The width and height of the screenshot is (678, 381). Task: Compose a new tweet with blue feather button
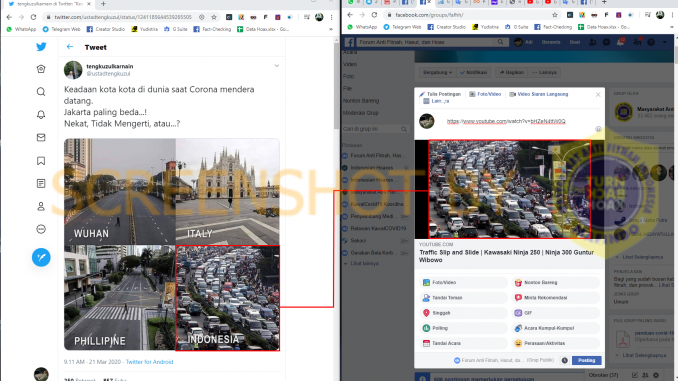coord(41,257)
